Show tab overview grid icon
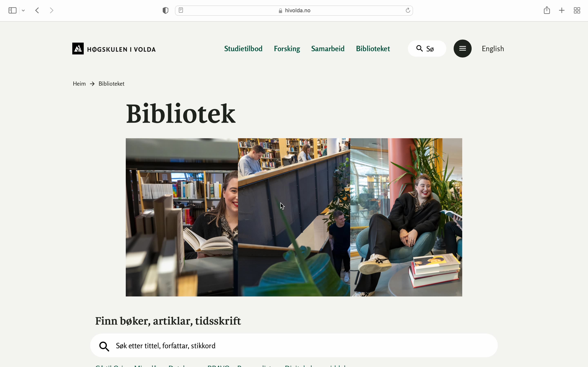Image resolution: width=588 pixels, height=367 pixels. tap(577, 10)
